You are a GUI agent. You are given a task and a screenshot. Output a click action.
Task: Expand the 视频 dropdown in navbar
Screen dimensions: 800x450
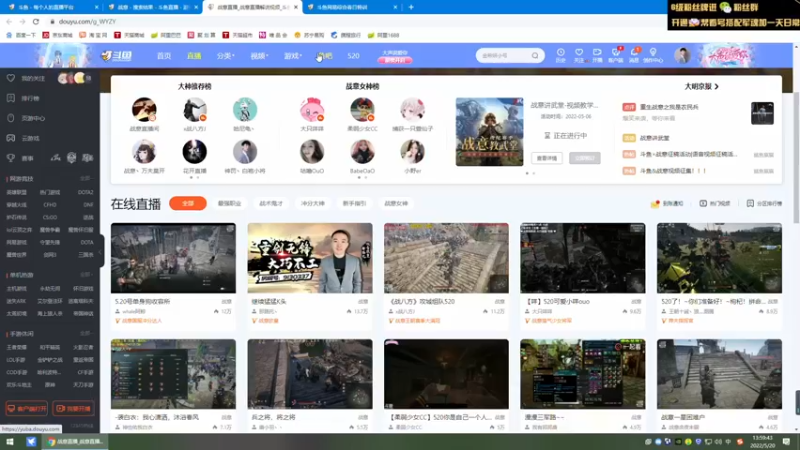click(x=259, y=56)
